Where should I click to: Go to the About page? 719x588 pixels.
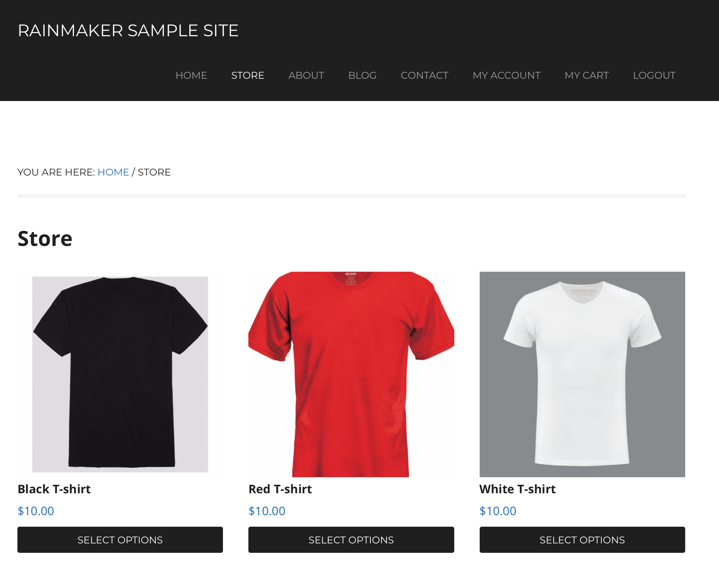click(x=306, y=75)
